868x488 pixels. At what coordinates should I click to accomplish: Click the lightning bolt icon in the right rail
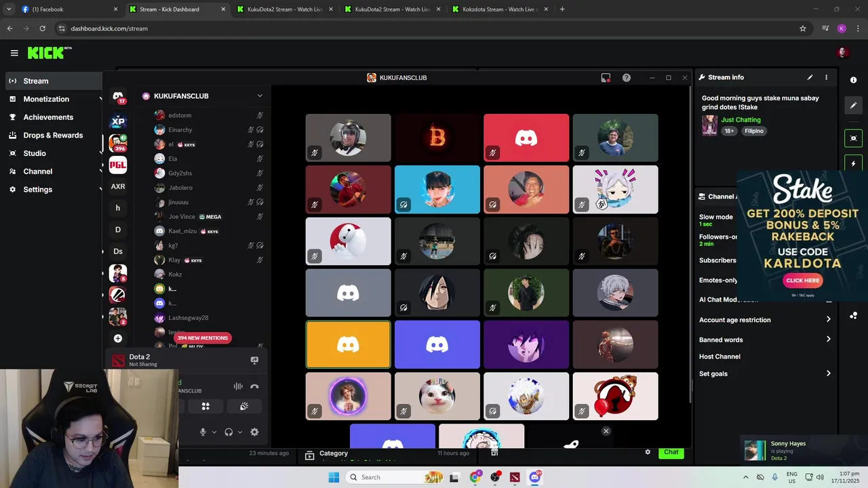coord(853,164)
